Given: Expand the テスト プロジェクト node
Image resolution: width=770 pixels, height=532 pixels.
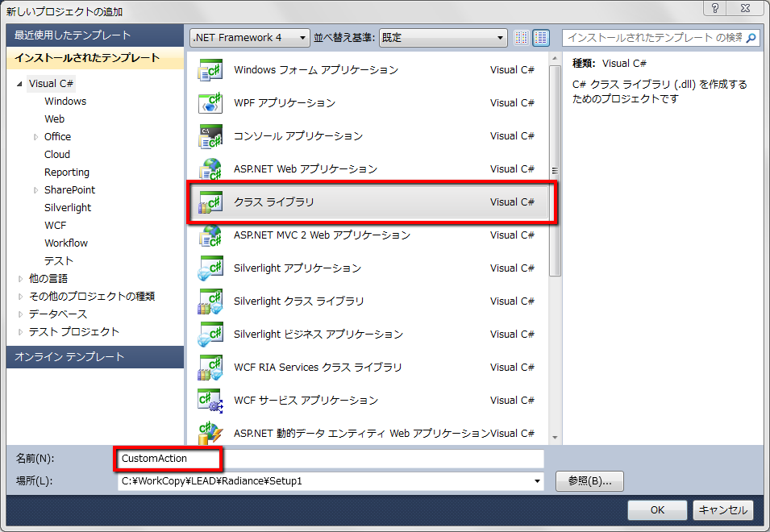Looking at the screenshot, I should (x=20, y=332).
